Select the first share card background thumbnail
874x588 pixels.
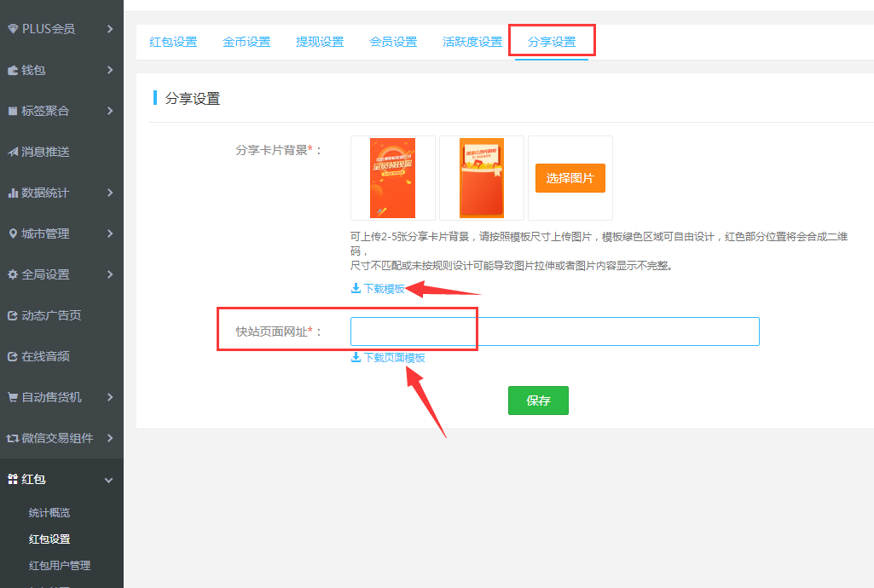[393, 178]
